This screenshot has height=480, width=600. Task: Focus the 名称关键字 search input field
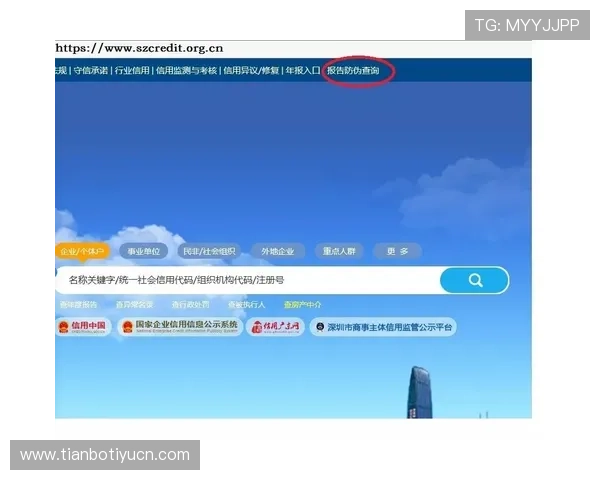point(248,280)
